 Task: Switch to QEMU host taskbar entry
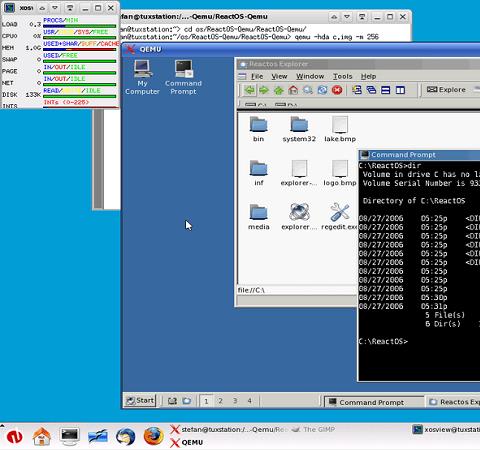(x=187, y=443)
